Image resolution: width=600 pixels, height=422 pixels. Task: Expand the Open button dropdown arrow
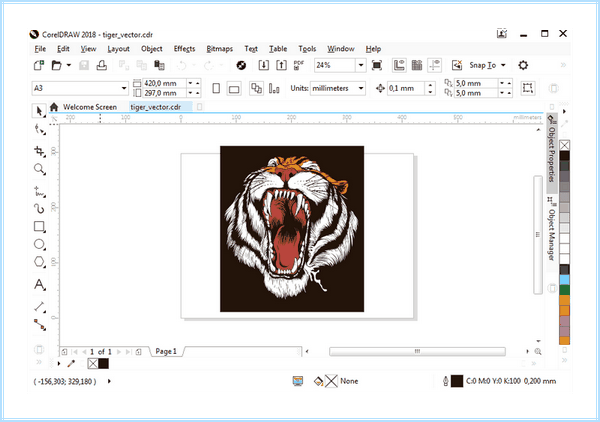(69, 65)
